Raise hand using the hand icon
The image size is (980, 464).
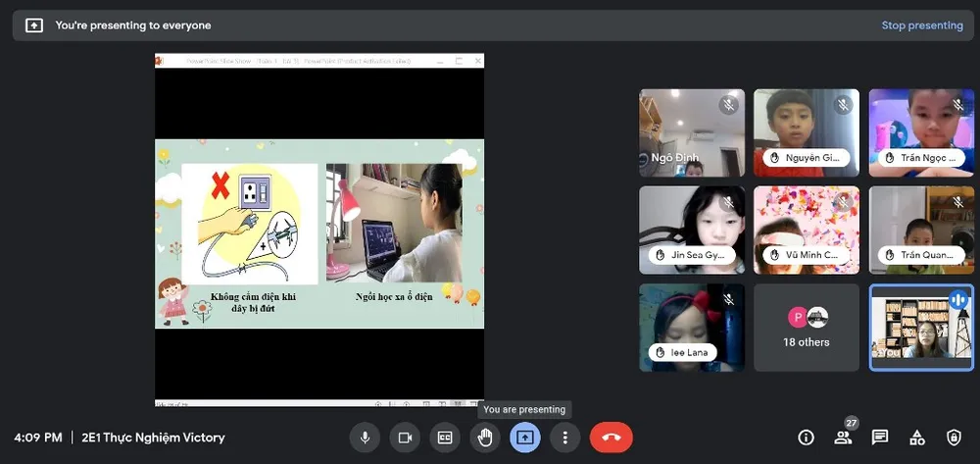coord(485,438)
